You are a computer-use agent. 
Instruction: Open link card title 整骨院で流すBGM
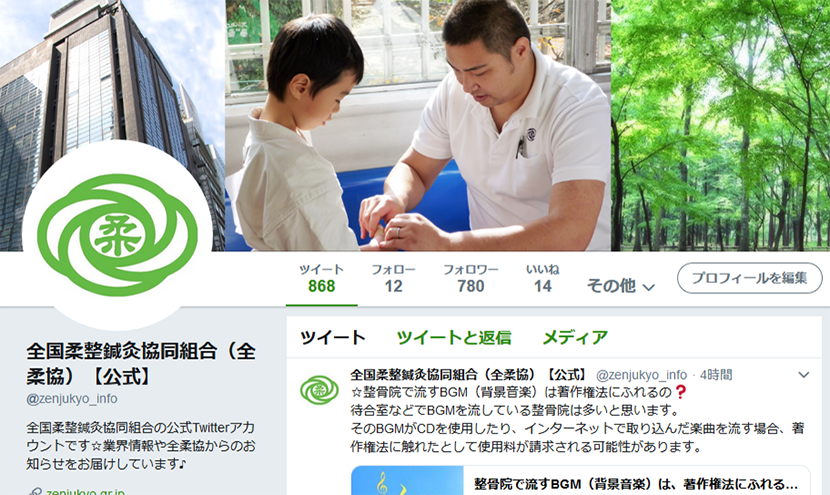pos(636,484)
